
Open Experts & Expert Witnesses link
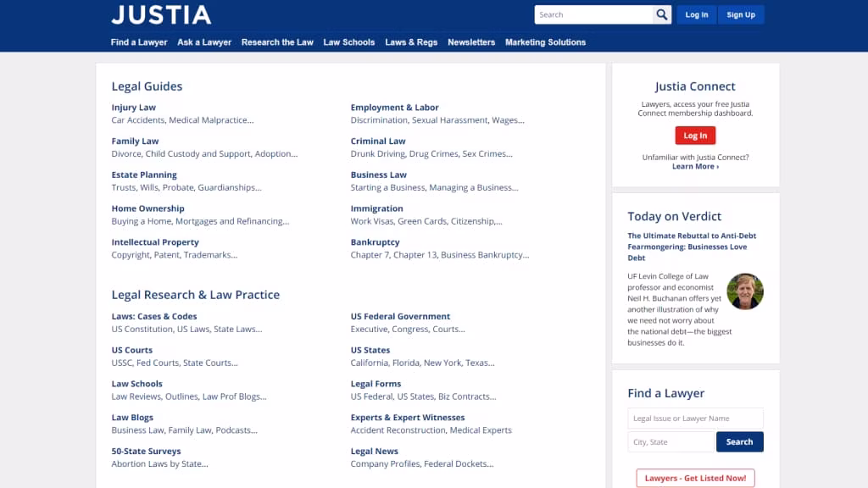408,418
